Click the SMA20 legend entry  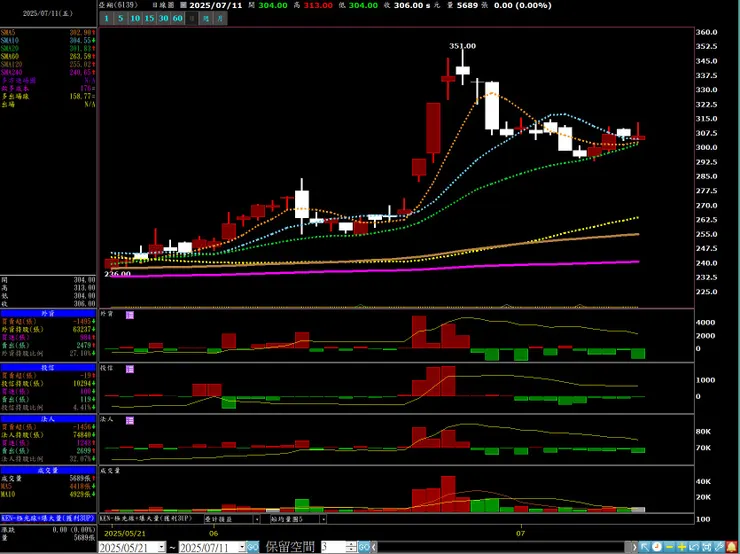48,49
